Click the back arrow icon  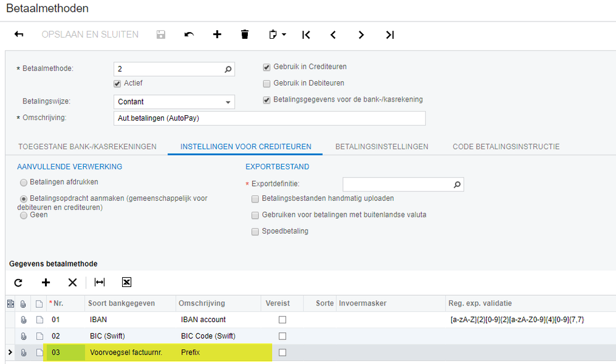coord(18,34)
